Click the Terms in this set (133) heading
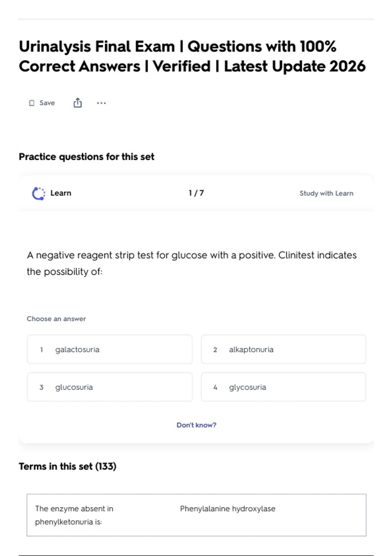Image resolution: width=392 pixels, height=556 pixels. (68, 466)
